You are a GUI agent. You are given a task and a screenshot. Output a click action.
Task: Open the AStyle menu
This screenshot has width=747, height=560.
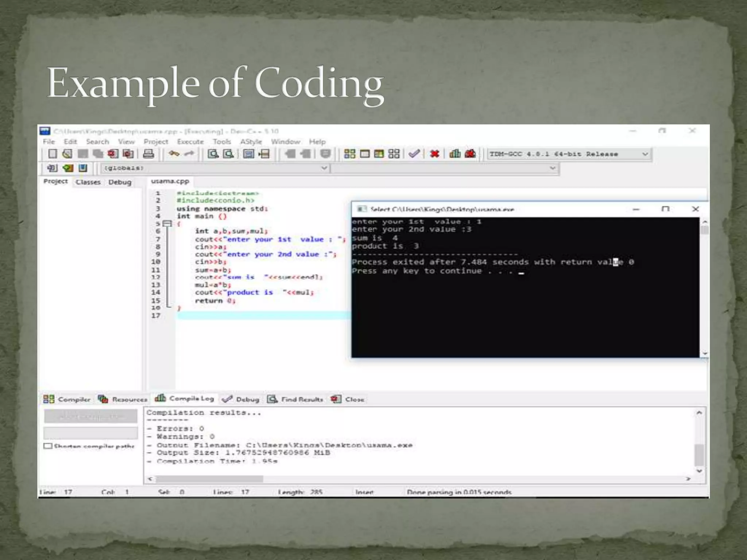(251, 142)
